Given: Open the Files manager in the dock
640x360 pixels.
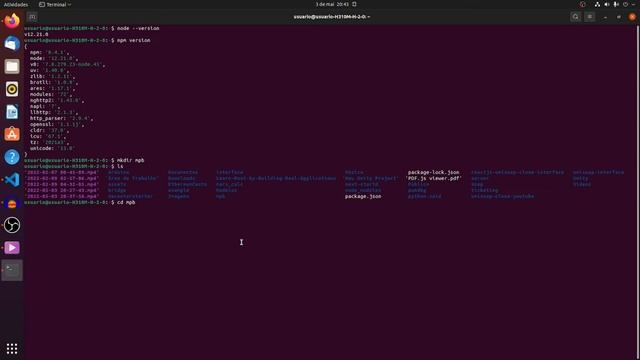Looking at the screenshot, I should click(12, 66).
